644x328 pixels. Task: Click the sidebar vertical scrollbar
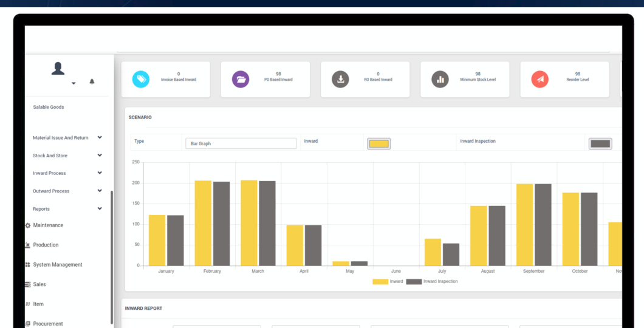[x=112, y=258]
